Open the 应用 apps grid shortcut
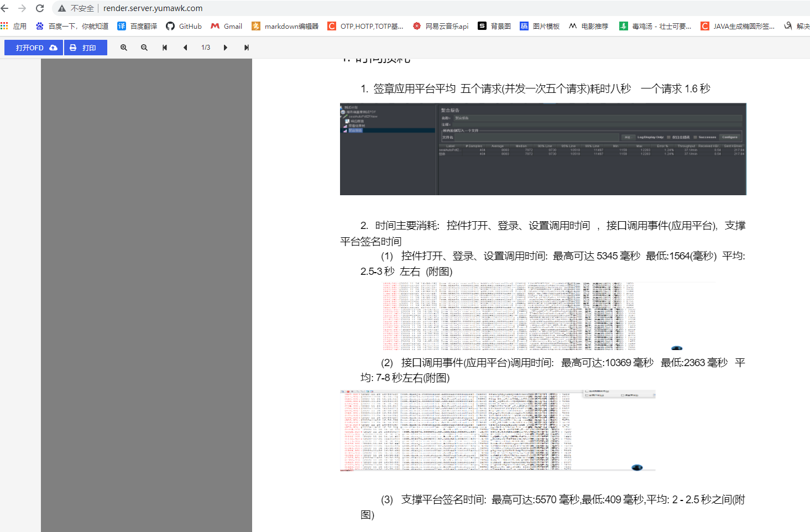This screenshot has width=810, height=532. [x=14, y=26]
